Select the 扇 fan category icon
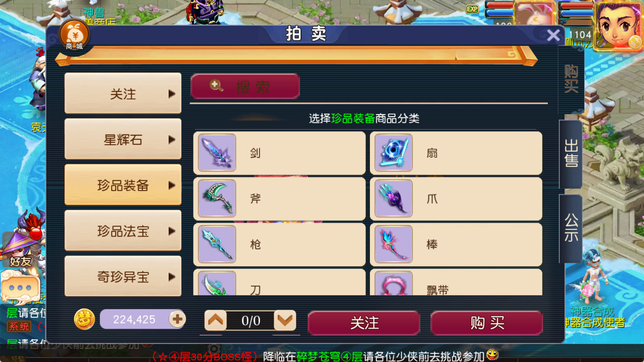644x362 pixels. click(394, 153)
